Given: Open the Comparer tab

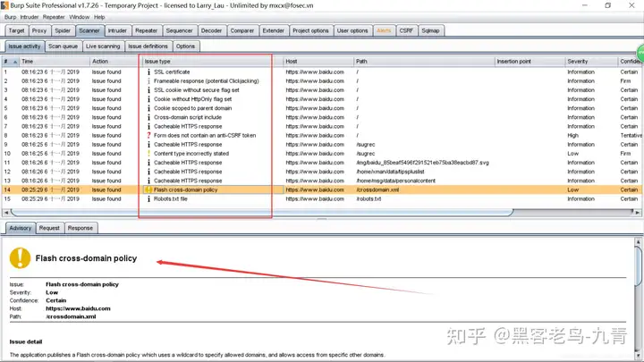Looking at the screenshot, I should point(241,30).
